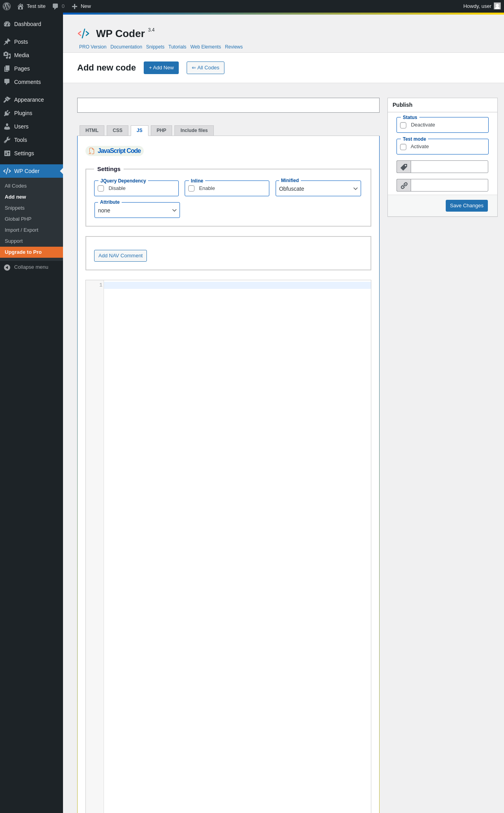Switch to the PHP tab
The image size is (504, 813).
(161, 130)
